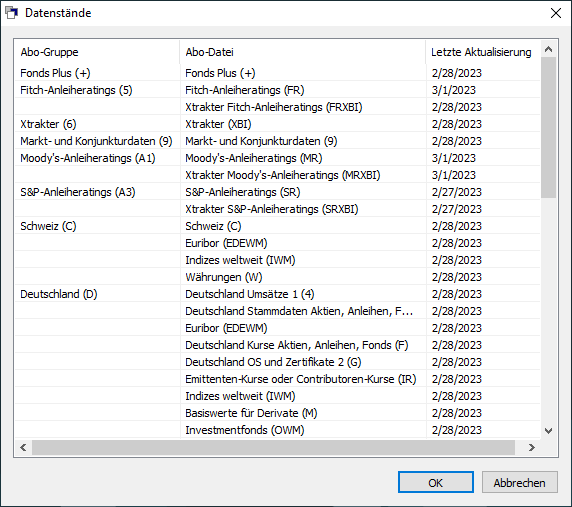Confirm the dialog with OK
Viewport: 572px width, 507px height.
[436, 482]
